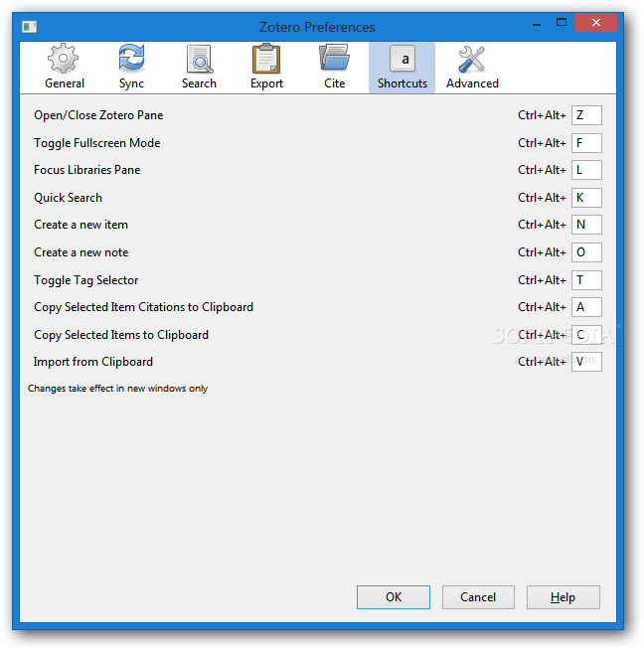Image resolution: width=644 pixels, height=650 pixels.
Task: Minimize the Zotero Preferences window
Action: click(x=537, y=24)
